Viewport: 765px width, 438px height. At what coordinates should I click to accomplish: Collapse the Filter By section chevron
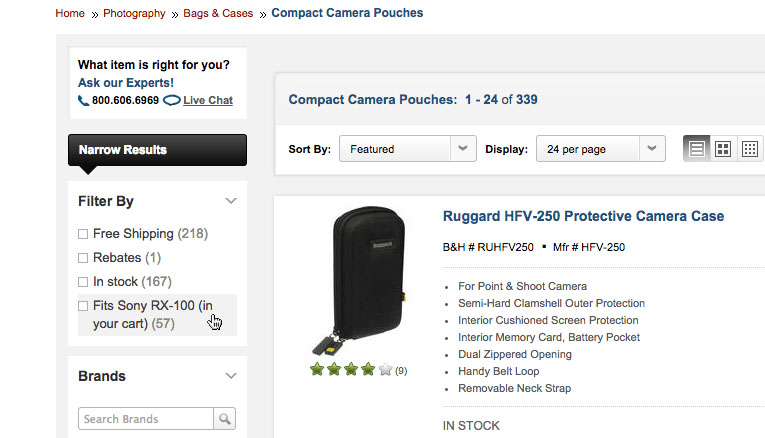click(231, 201)
